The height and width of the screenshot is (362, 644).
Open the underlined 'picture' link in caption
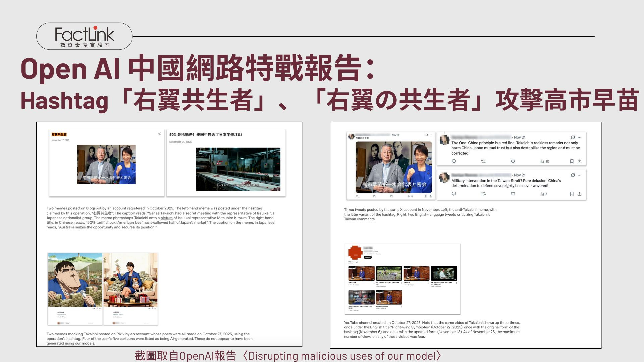(166, 218)
